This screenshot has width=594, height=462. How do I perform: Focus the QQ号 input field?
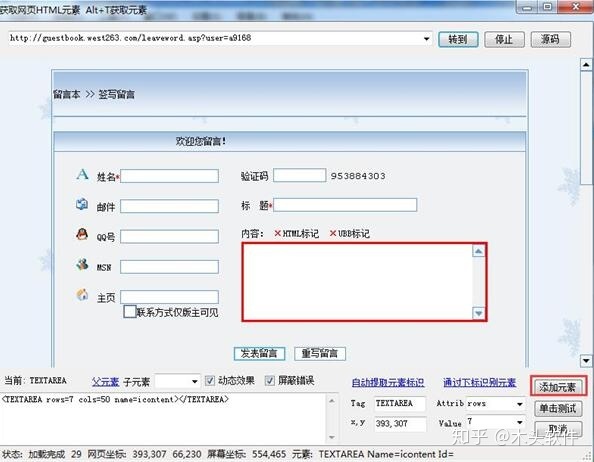click(x=169, y=236)
